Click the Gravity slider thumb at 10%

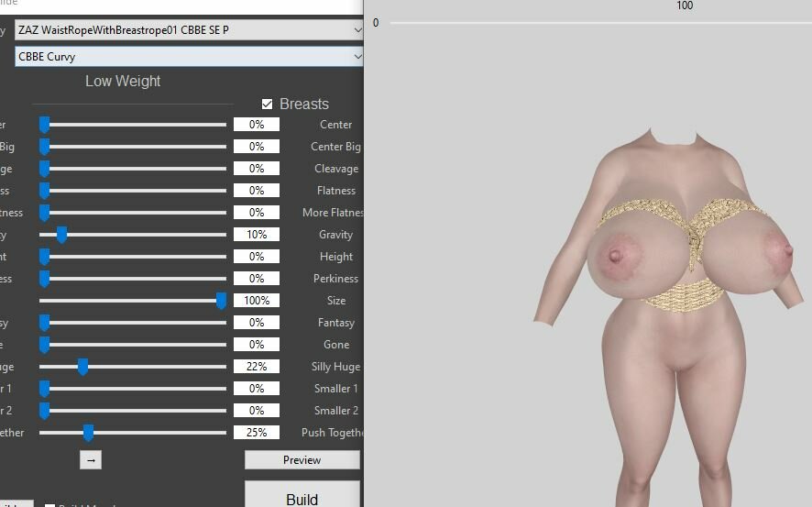61,235
